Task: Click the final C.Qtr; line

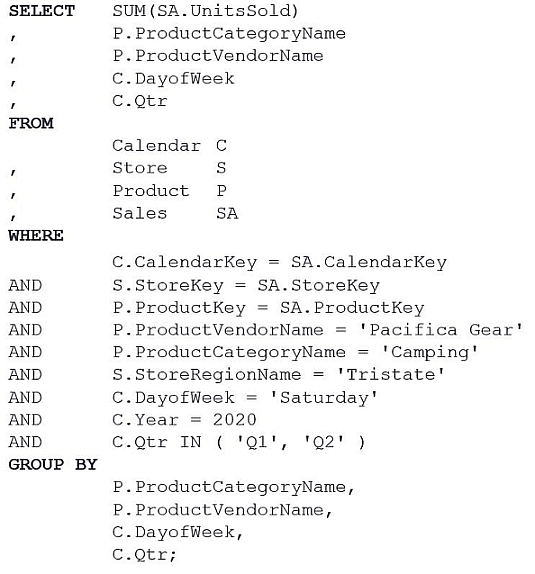Action: pos(144,555)
